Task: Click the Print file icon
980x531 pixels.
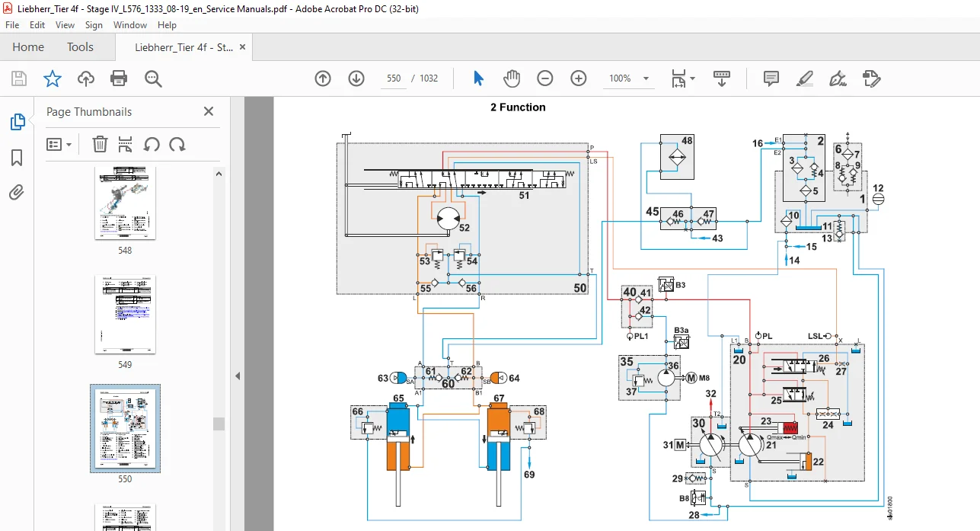Action: [x=119, y=78]
